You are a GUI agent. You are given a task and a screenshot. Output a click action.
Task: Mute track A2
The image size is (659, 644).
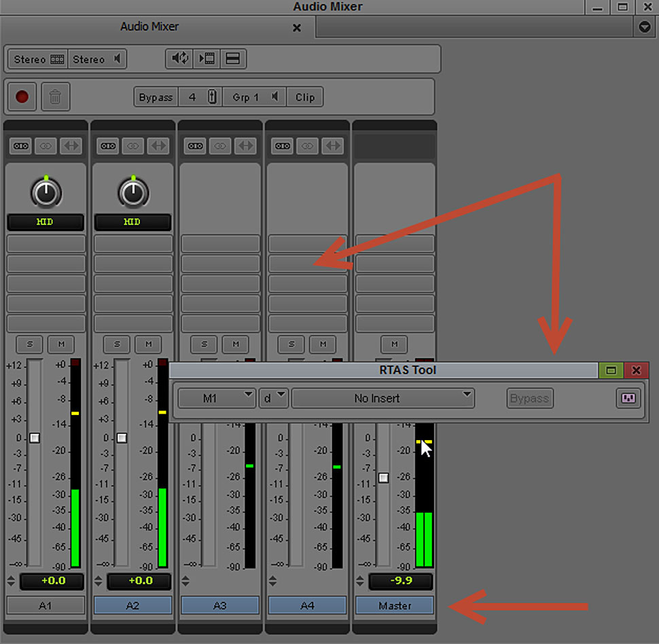tap(147, 344)
